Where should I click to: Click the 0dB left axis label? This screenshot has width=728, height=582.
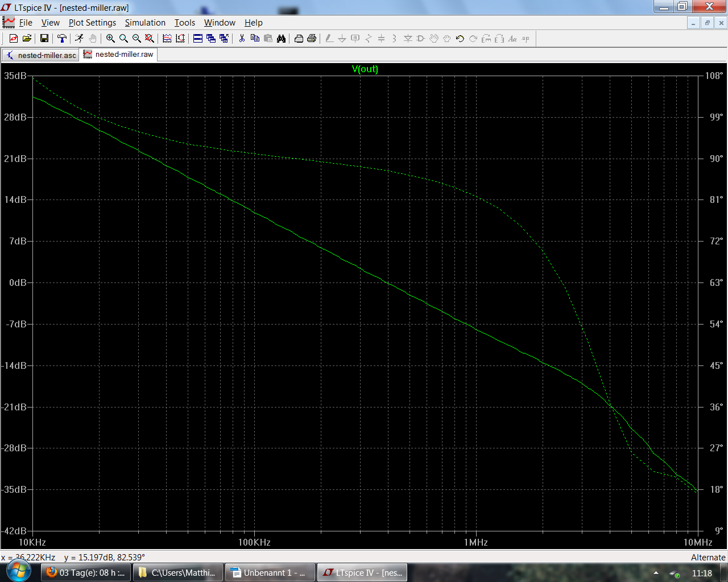pos(18,282)
